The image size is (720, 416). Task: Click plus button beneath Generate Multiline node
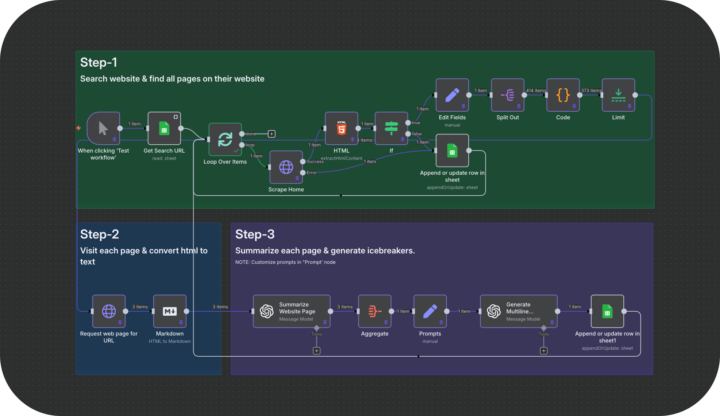click(x=543, y=350)
